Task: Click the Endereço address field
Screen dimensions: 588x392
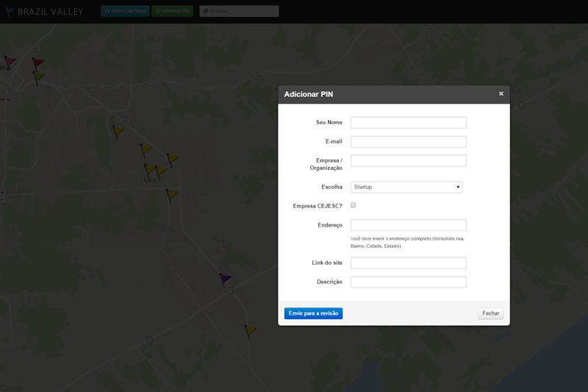Action: (408, 225)
